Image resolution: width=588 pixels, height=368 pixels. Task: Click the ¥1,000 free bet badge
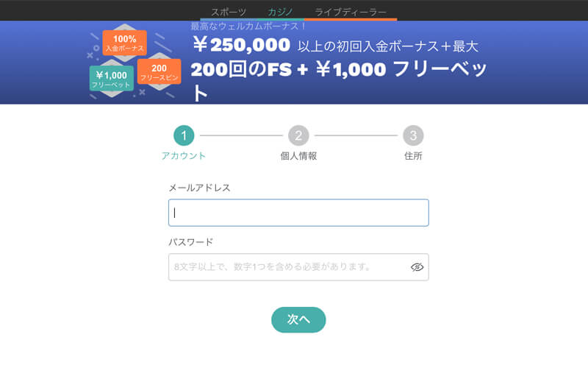(112, 78)
